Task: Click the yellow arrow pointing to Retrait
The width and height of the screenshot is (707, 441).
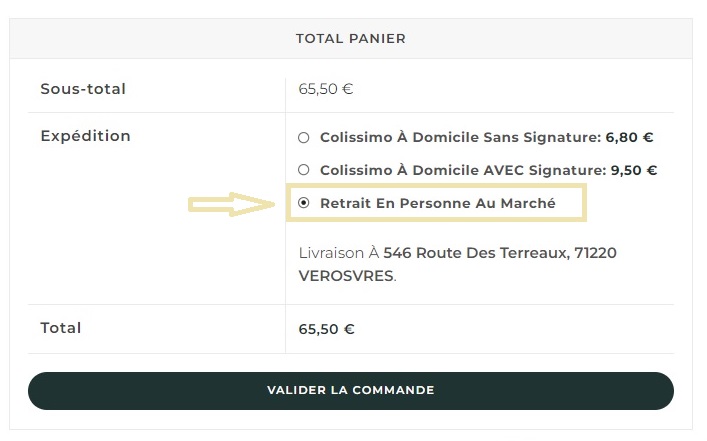Action: (232, 204)
